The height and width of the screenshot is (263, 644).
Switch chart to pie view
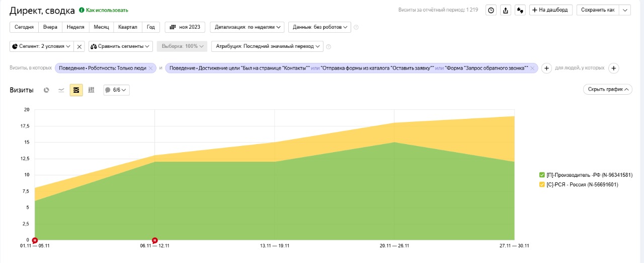[x=46, y=90]
